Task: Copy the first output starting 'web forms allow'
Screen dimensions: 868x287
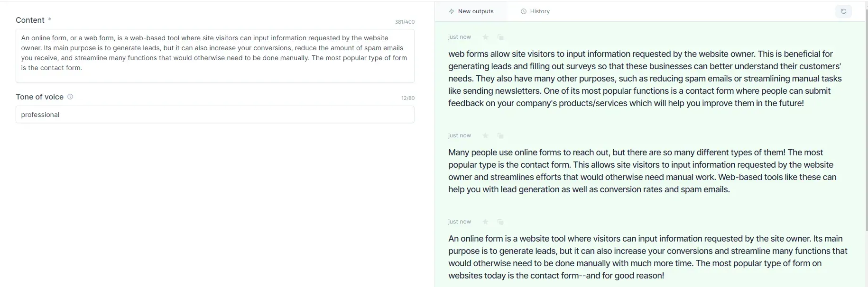Action: [x=500, y=37]
